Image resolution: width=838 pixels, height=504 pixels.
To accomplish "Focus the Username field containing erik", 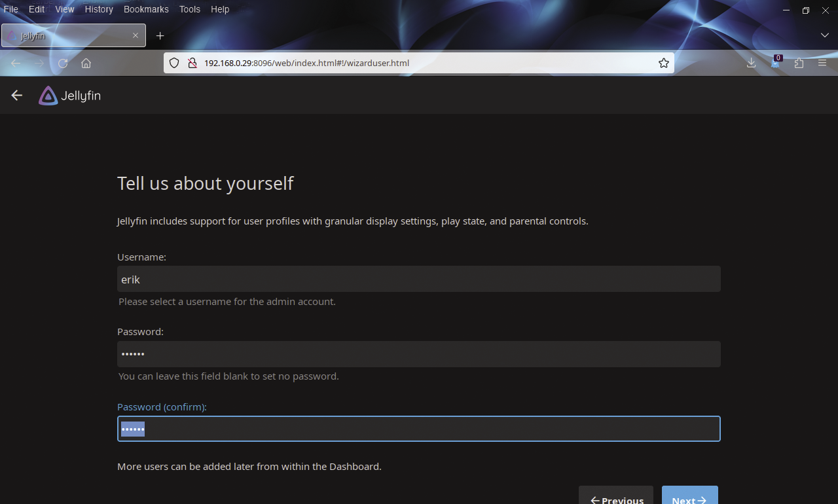I will [419, 279].
